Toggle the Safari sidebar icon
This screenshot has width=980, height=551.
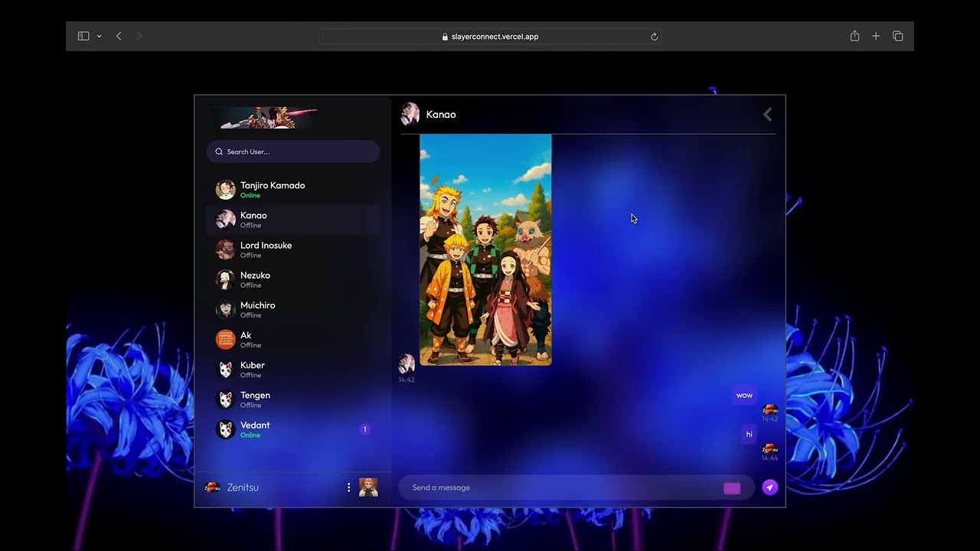83,36
